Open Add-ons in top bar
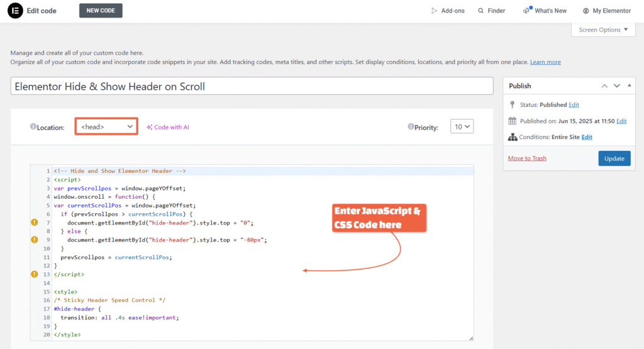Image resolution: width=644 pixels, height=349 pixels. pos(448,11)
